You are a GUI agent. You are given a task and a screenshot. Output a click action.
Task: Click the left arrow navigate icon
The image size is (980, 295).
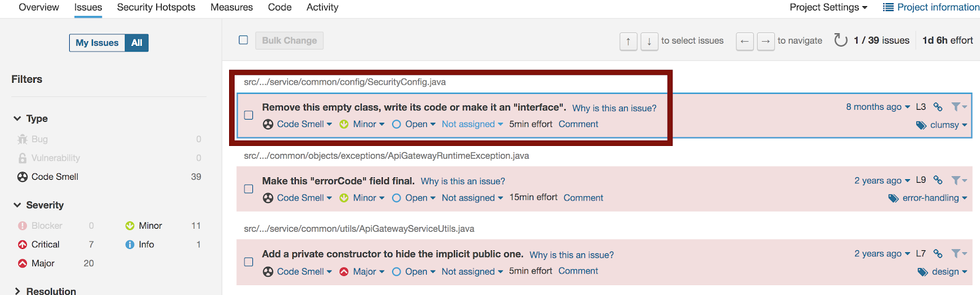(x=744, y=41)
